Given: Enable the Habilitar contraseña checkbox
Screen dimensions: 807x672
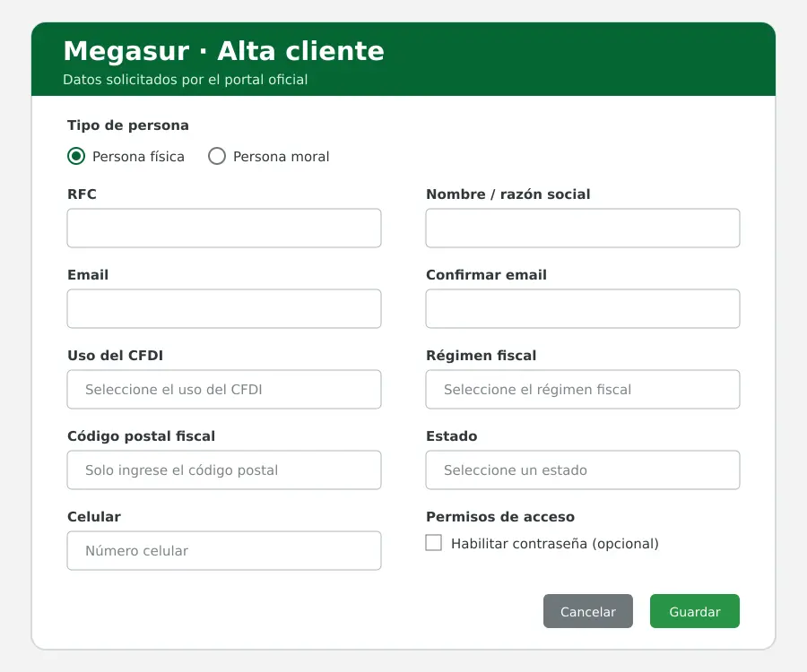Looking at the screenshot, I should (x=433, y=543).
